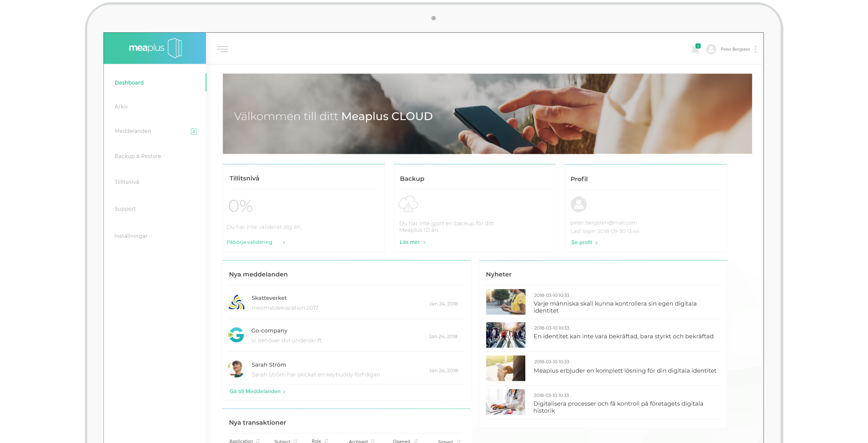This screenshot has width=868, height=443.
Task: Open the Go-company message
Action: point(346,335)
